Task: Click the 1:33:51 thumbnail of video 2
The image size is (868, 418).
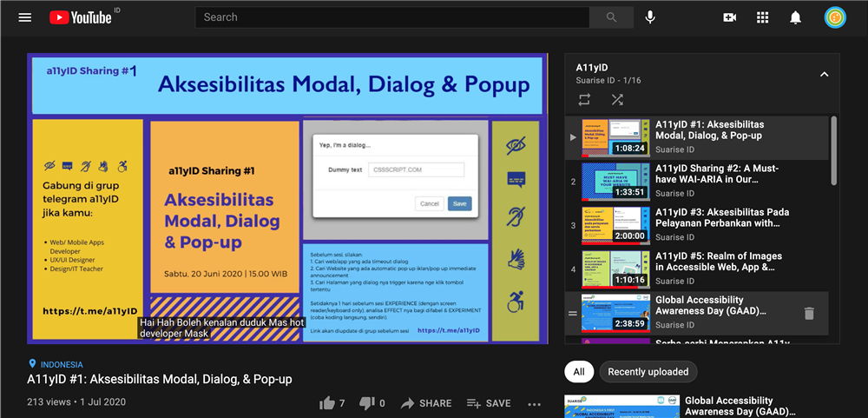Action: pyautogui.click(x=615, y=182)
